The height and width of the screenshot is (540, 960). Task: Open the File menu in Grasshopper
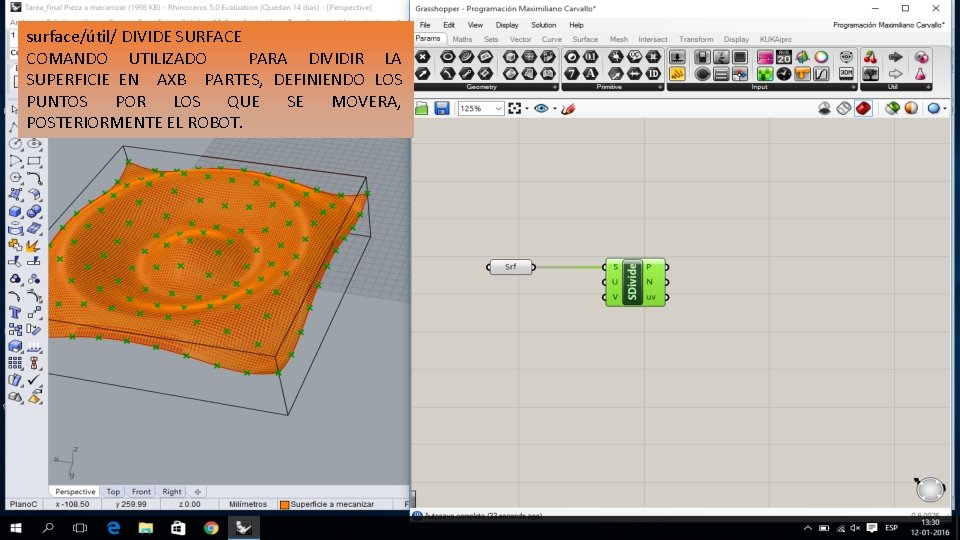pyautogui.click(x=425, y=25)
